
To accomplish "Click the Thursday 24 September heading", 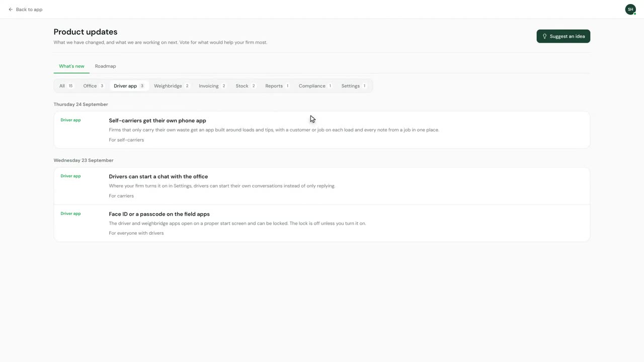I will 81,105.
